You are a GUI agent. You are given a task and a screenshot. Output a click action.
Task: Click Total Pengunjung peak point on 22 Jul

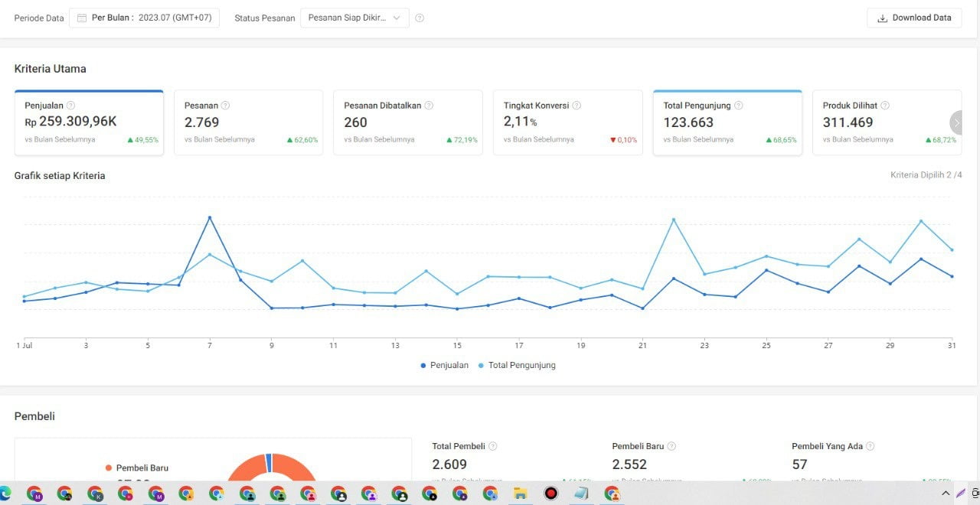(674, 220)
